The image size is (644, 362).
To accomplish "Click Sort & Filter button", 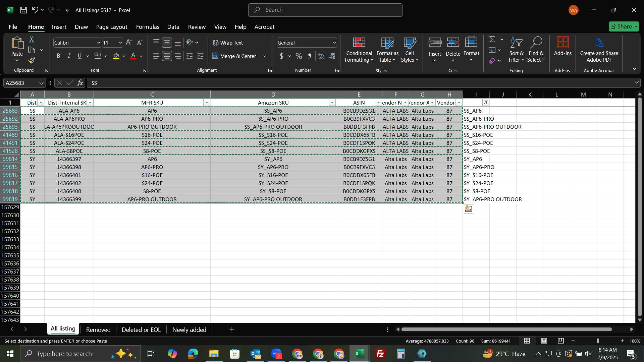I will (516, 50).
